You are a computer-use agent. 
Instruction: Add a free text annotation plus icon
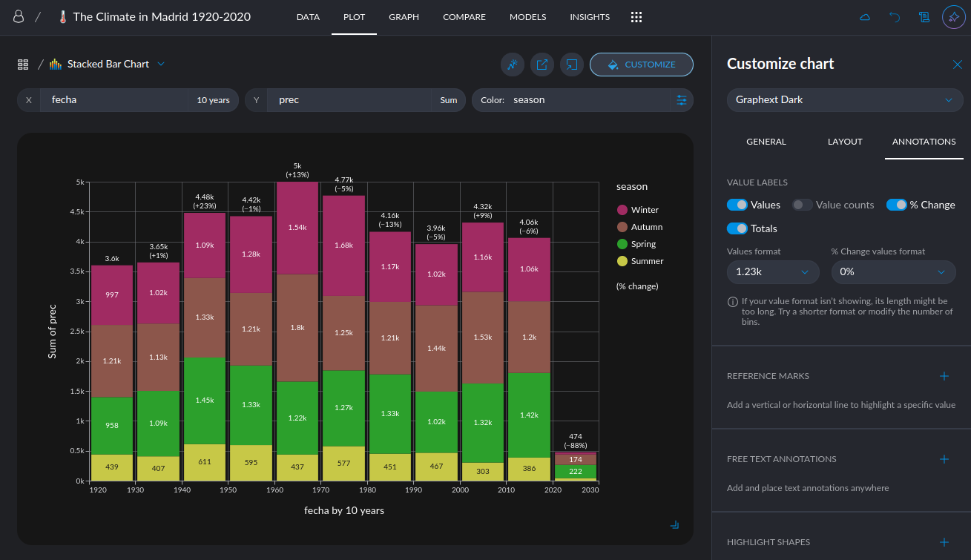click(944, 459)
